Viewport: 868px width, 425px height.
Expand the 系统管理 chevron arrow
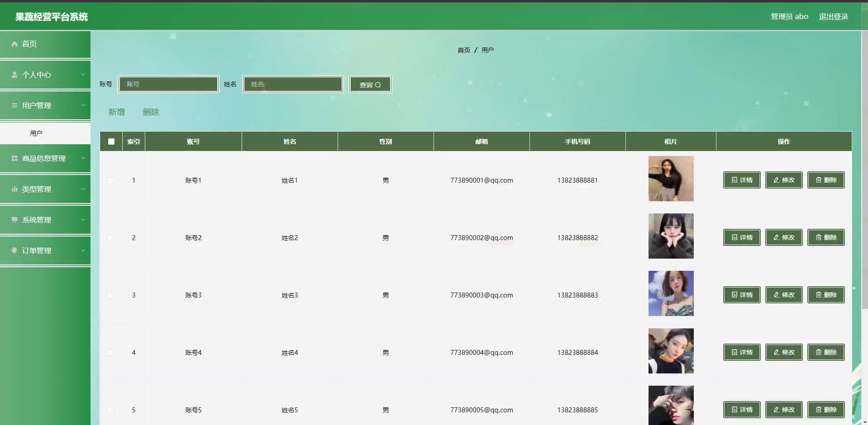tap(83, 220)
